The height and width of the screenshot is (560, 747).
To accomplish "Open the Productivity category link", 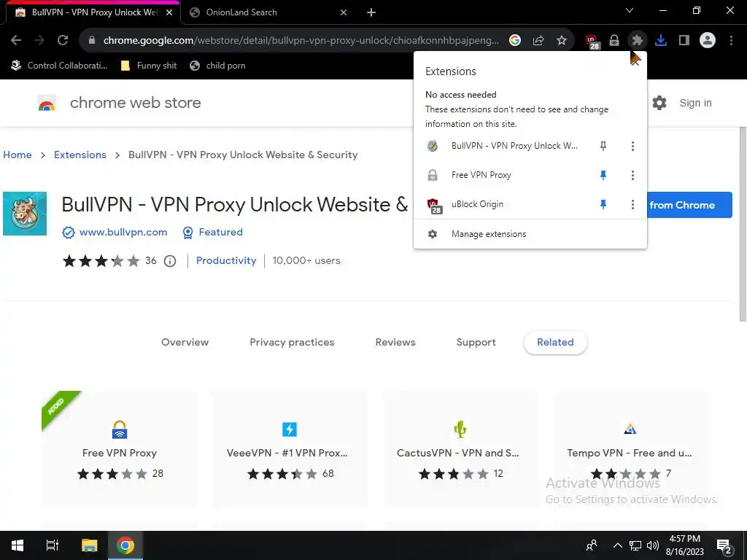I will pyautogui.click(x=226, y=261).
